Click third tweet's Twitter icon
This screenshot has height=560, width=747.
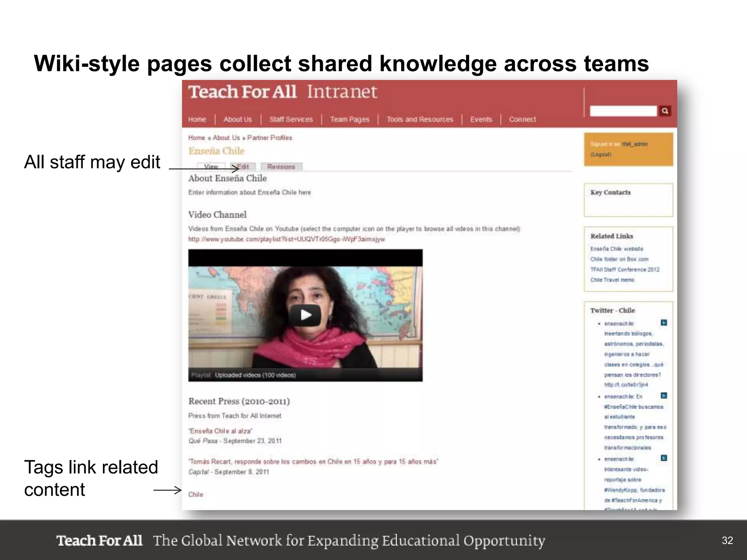(x=664, y=458)
